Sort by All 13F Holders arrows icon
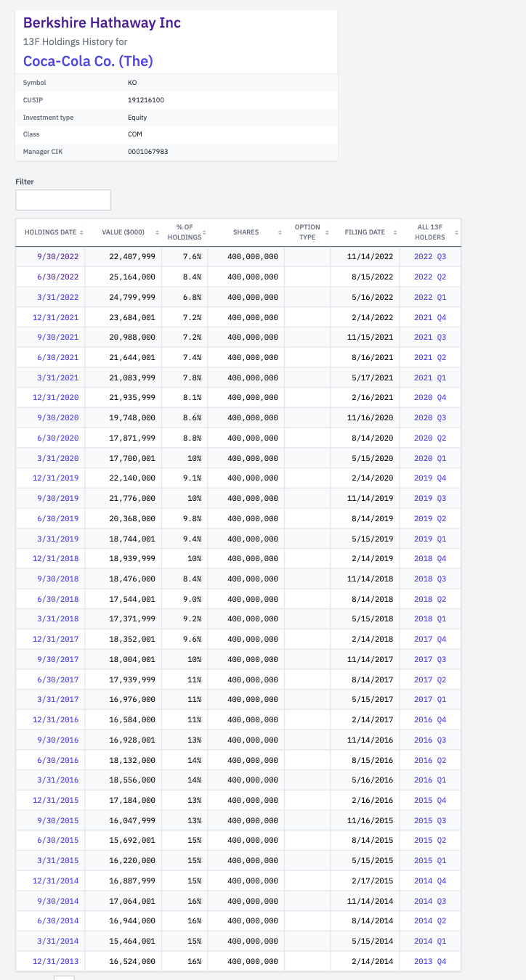526x980 pixels. tap(456, 232)
